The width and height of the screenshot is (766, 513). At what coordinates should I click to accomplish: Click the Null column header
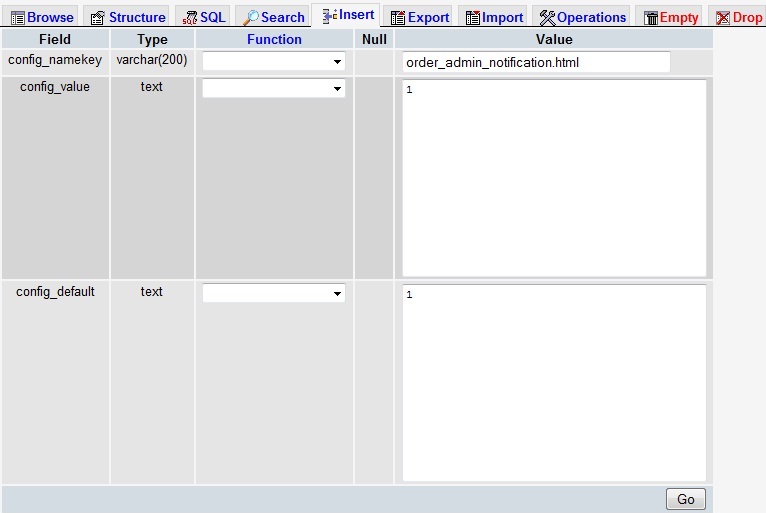pos(374,39)
